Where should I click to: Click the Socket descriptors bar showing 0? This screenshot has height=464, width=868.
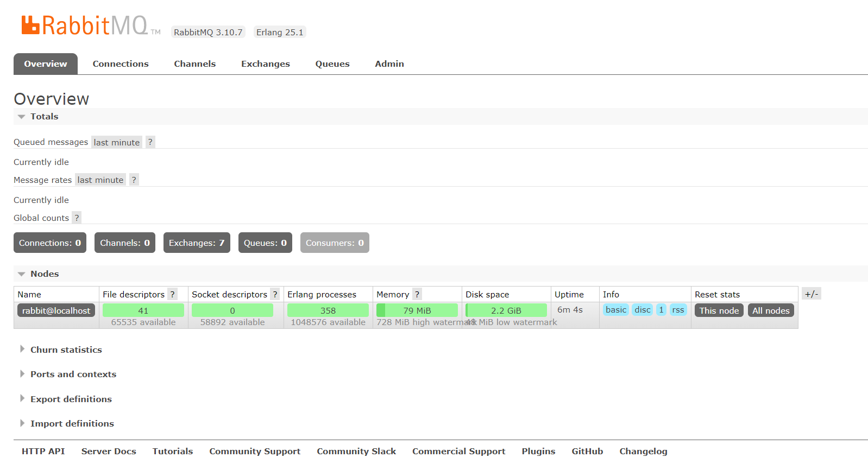click(x=232, y=310)
